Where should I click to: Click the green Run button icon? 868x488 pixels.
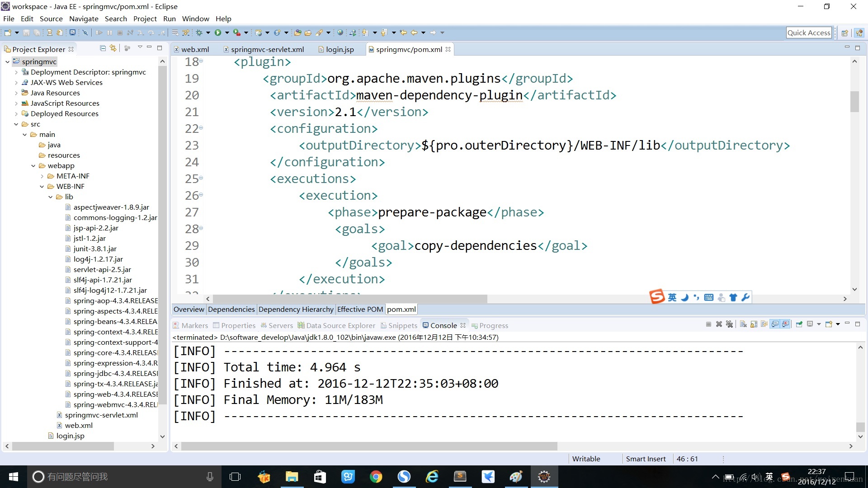[x=218, y=33]
